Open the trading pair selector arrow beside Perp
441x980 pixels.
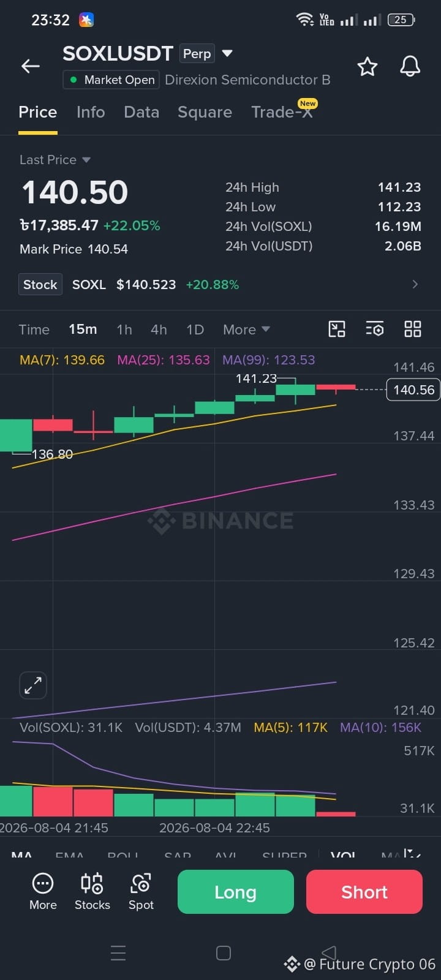227,53
